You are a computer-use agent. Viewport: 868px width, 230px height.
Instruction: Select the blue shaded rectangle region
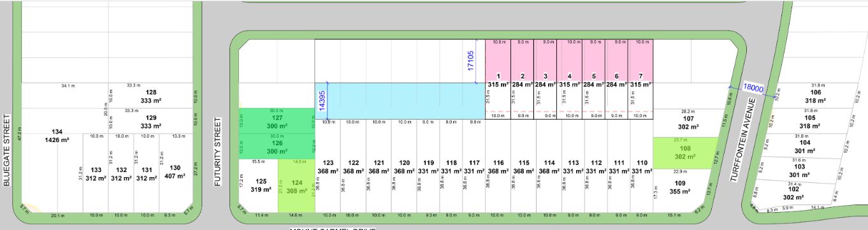[x=400, y=101]
